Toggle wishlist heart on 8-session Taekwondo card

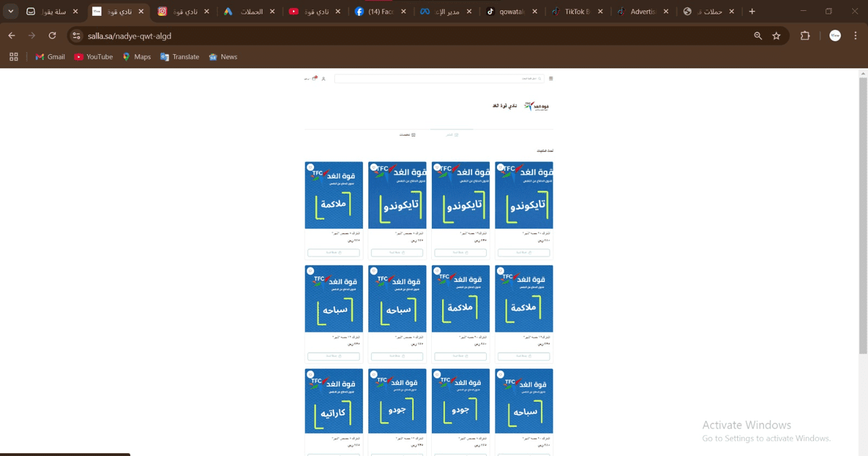coord(374,167)
